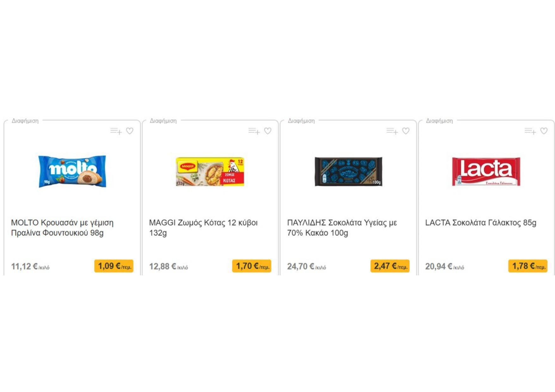
Task: Open MAGGI Ζωμός Κότας 12 κύβοι link
Action: pos(203,228)
